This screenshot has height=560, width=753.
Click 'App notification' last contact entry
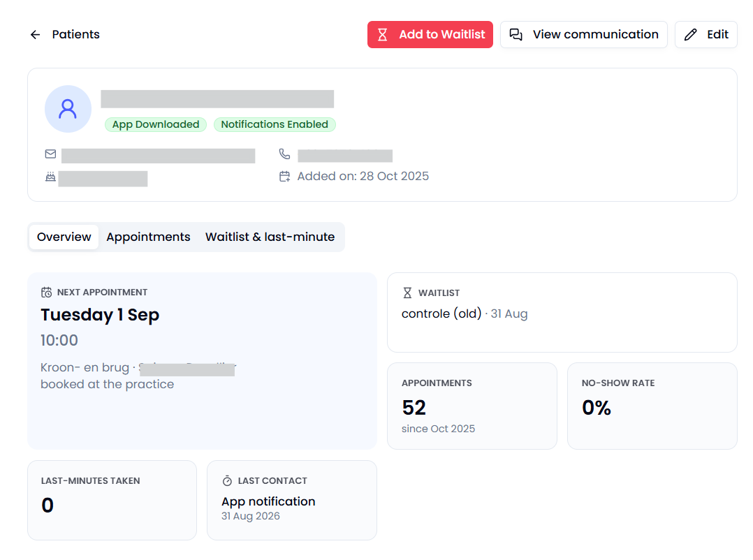pos(268,501)
